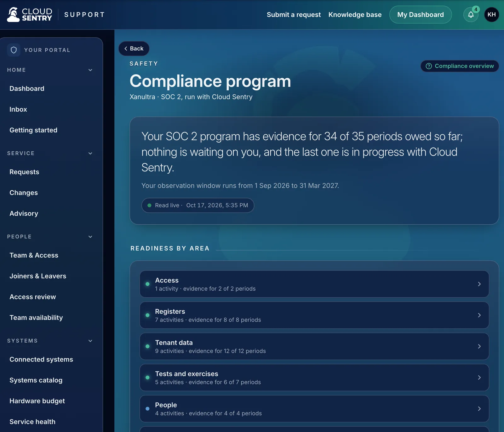Image resolution: width=504 pixels, height=432 pixels.
Task: Collapse the People sidebar section
Action: (x=90, y=237)
